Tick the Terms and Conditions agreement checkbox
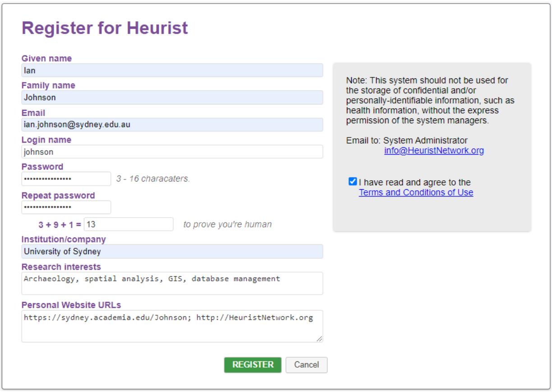552x392 pixels. [x=353, y=182]
